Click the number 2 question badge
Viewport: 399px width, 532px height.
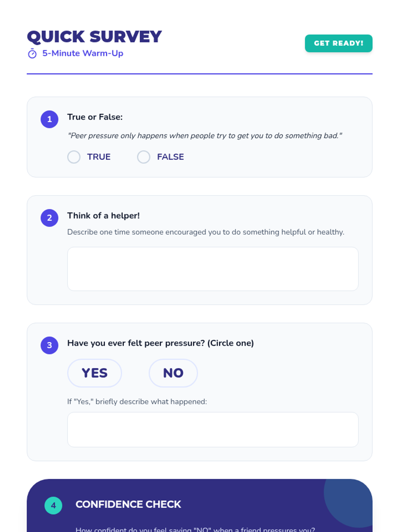click(x=50, y=218)
